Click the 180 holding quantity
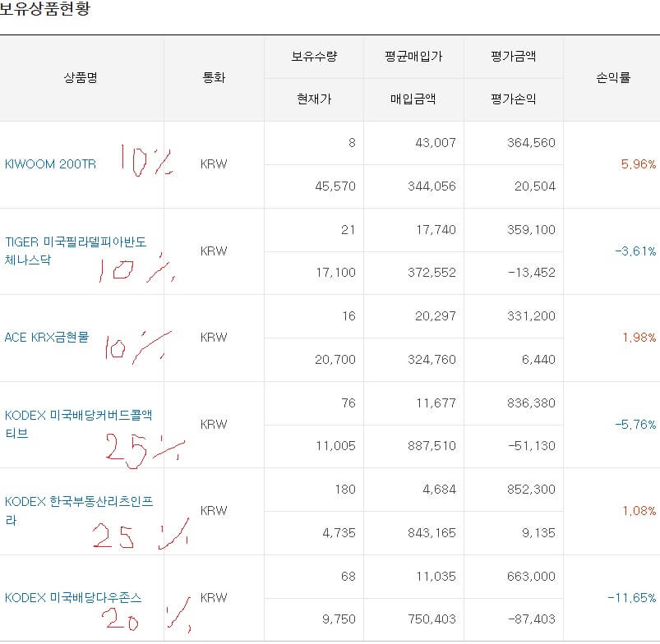Screen dimensions: 660x644 click(345, 490)
